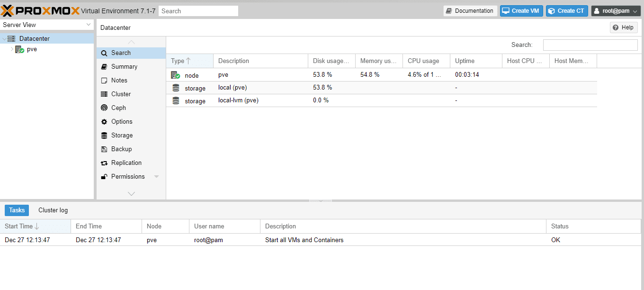Click the sort arrow in Start Time header
This screenshot has width=644, height=290.
pos(37,227)
